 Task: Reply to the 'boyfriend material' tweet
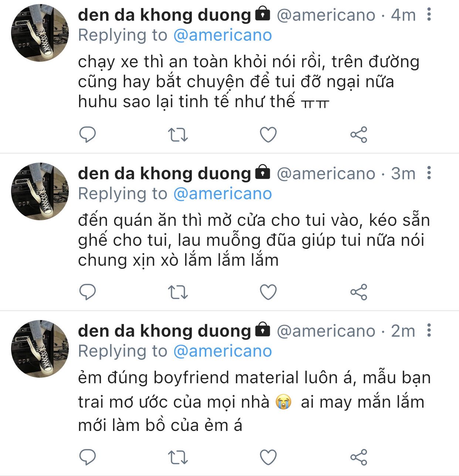(x=88, y=457)
